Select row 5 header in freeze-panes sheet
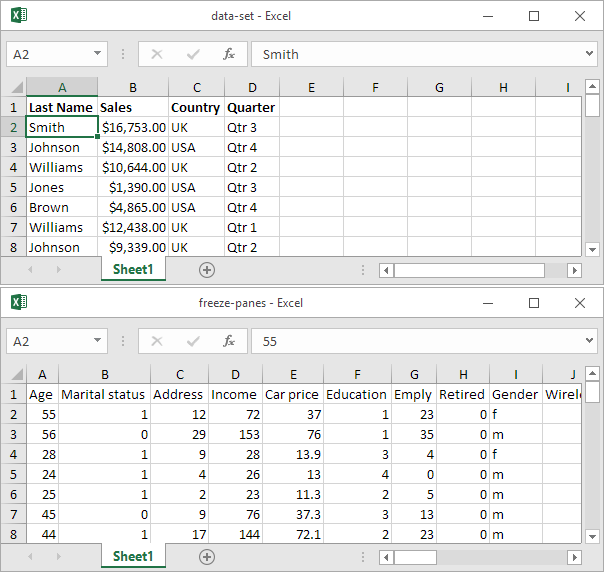Screen dimensions: 604x572 click(14, 474)
